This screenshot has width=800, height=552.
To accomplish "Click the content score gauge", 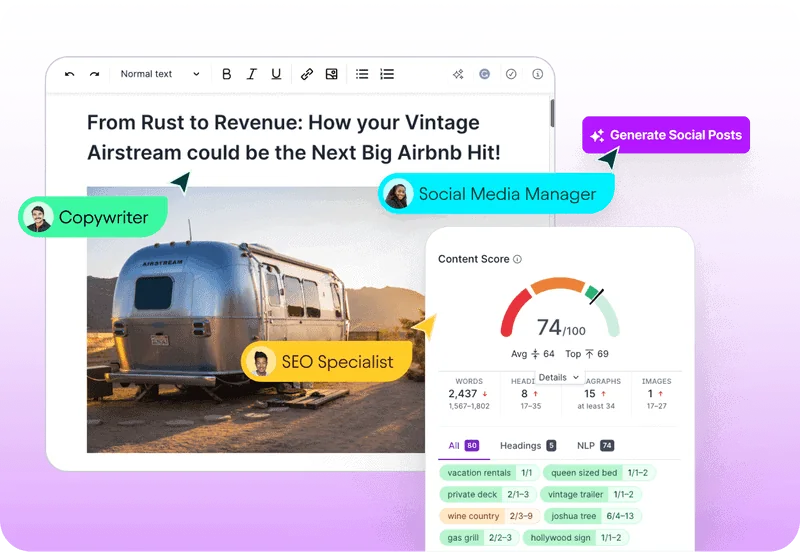I will pos(560,308).
